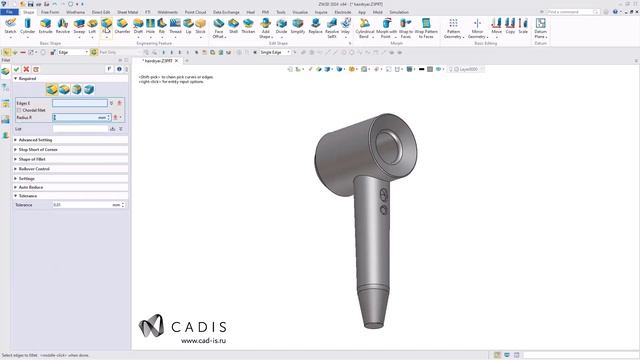Select the first fillet type icon
Viewport: 640px width, 360px height.
pos(52,89)
